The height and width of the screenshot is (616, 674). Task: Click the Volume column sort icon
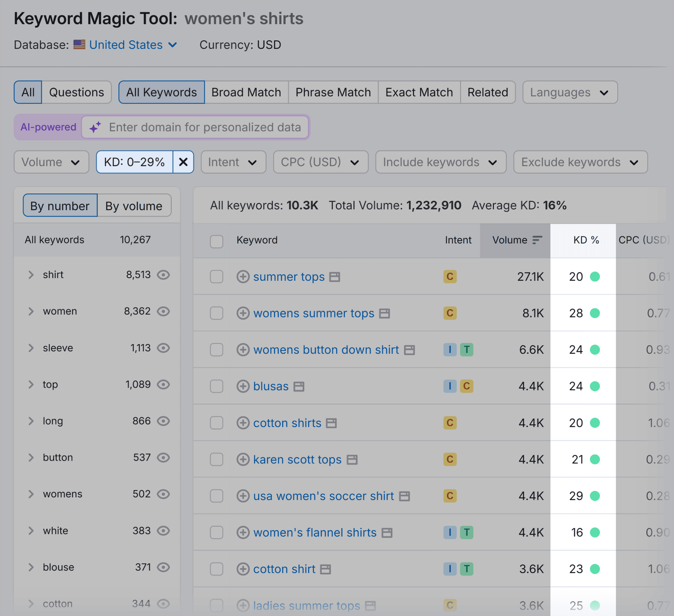click(537, 240)
